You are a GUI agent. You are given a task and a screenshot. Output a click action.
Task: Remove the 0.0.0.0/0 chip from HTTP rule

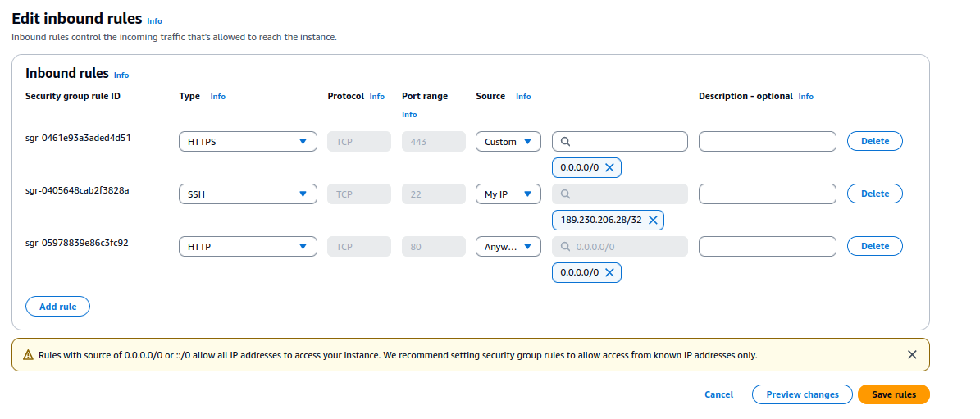point(609,273)
